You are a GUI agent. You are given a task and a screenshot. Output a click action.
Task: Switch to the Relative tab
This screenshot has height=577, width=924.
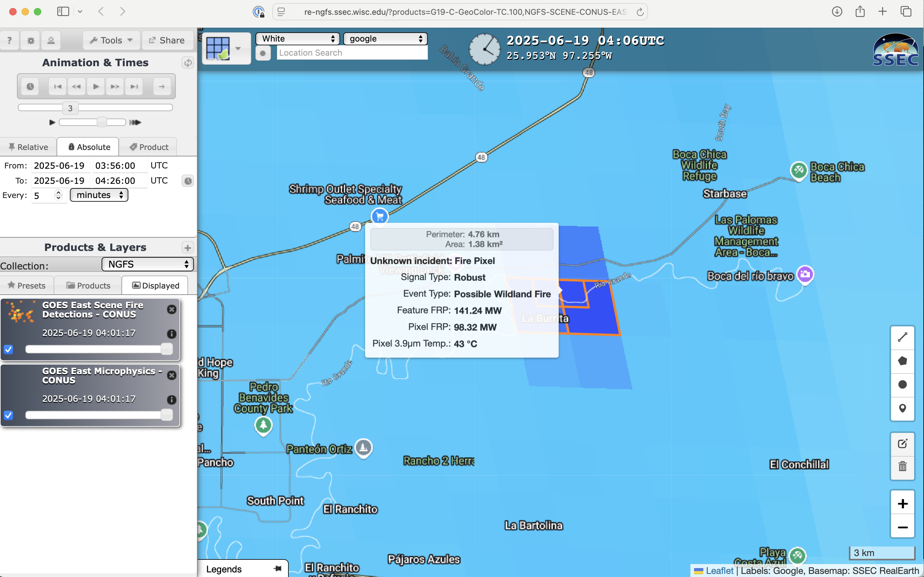tap(28, 147)
